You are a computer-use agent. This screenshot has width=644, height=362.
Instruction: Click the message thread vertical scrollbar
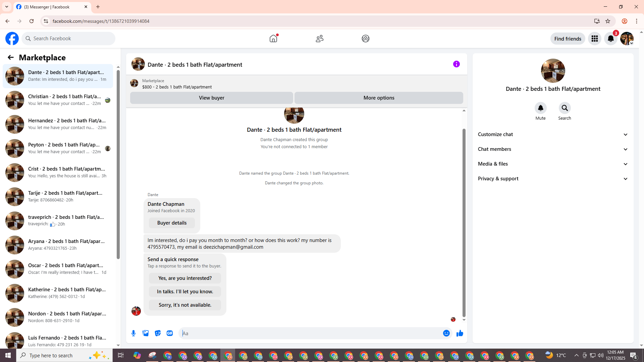[x=464, y=223]
